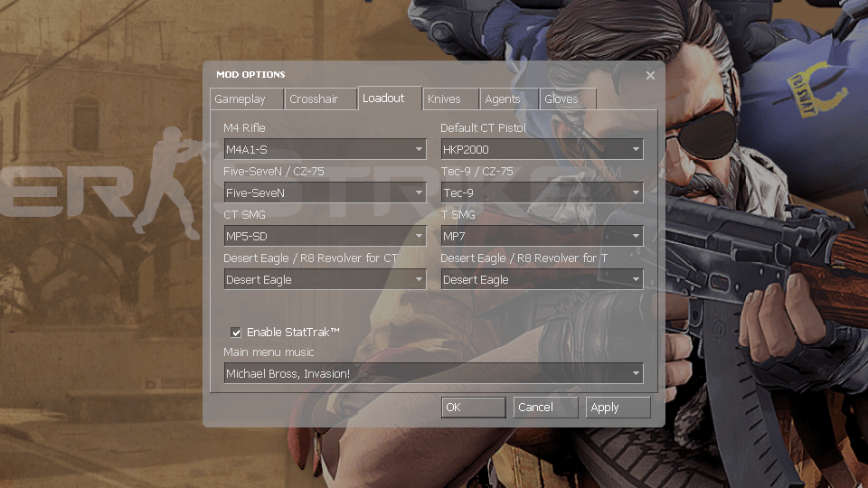Click Apply to save loadout settings
This screenshot has width=868, height=488.
pos(618,408)
